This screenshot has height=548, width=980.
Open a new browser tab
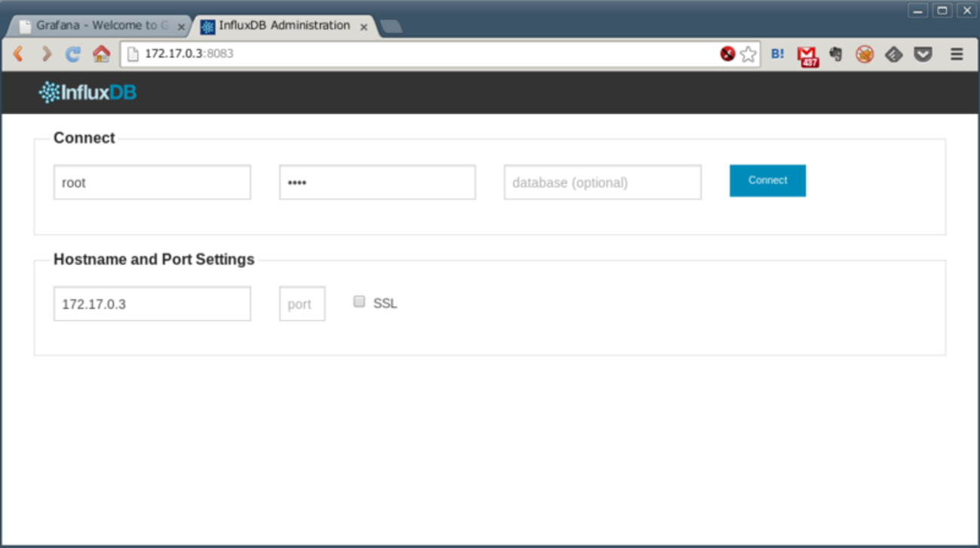(x=391, y=26)
